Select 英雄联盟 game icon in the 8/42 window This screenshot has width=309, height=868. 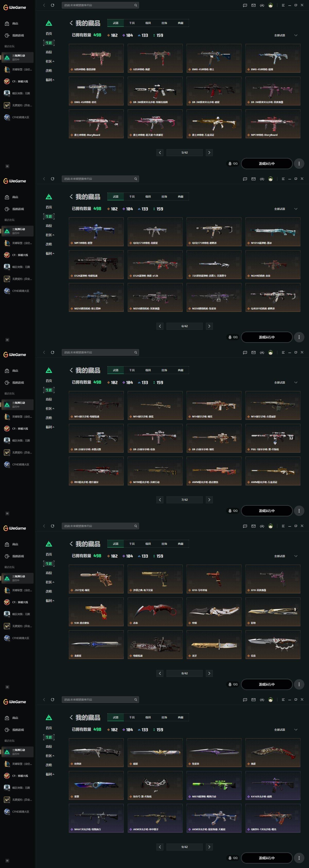(7, 590)
